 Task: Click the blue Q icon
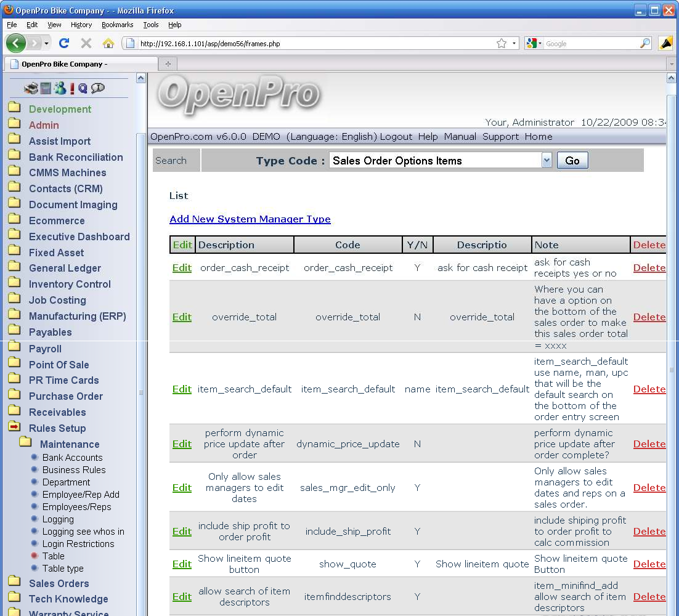click(x=83, y=89)
